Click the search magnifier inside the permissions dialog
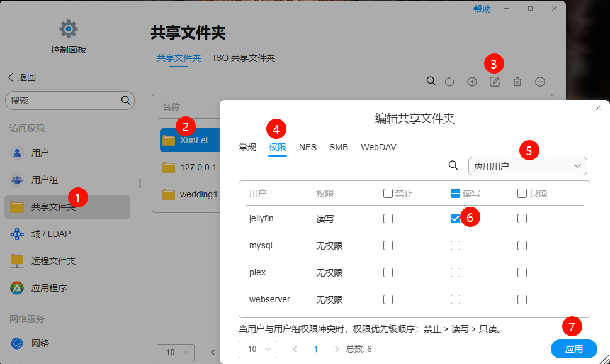Image resolution: width=610 pixels, height=364 pixels. pos(453,165)
